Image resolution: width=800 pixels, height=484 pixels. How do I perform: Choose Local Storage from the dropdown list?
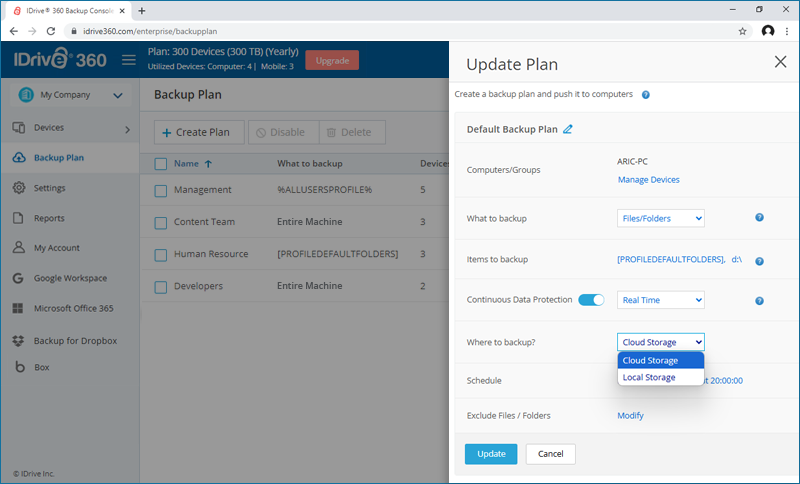[x=649, y=377]
